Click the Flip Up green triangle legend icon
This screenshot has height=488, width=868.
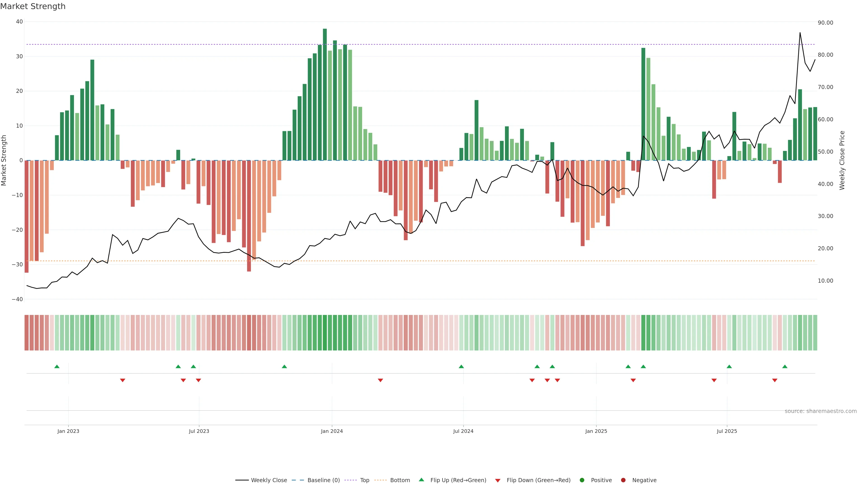coord(421,480)
